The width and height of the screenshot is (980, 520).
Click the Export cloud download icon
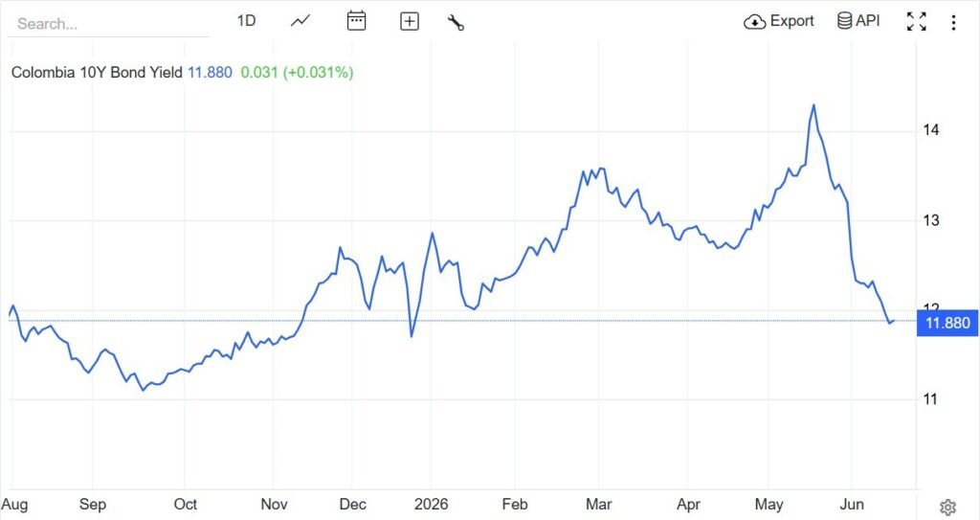tap(754, 23)
